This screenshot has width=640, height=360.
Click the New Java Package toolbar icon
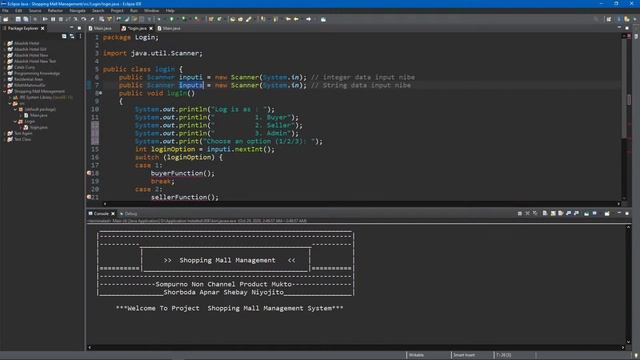pyautogui.click(x=211, y=19)
